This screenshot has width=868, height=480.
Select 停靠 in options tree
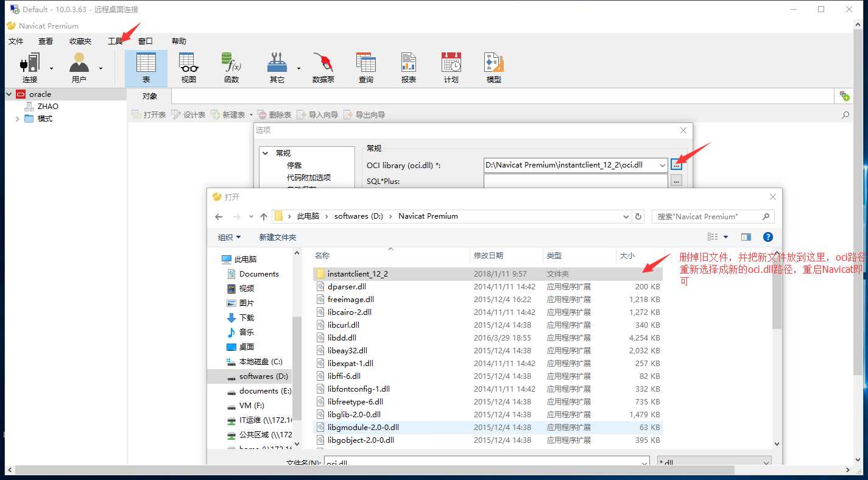coord(294,165)
